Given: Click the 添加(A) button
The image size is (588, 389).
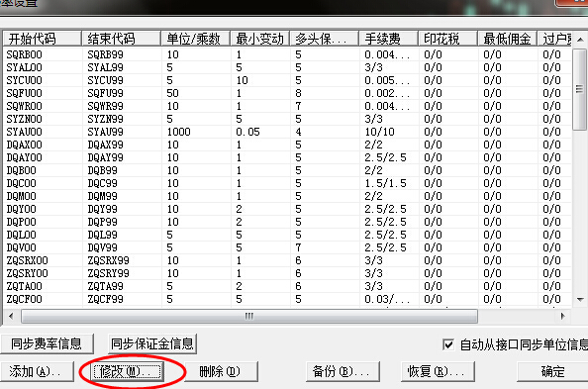Looking at the screenshot, I should tap(37, 372).
